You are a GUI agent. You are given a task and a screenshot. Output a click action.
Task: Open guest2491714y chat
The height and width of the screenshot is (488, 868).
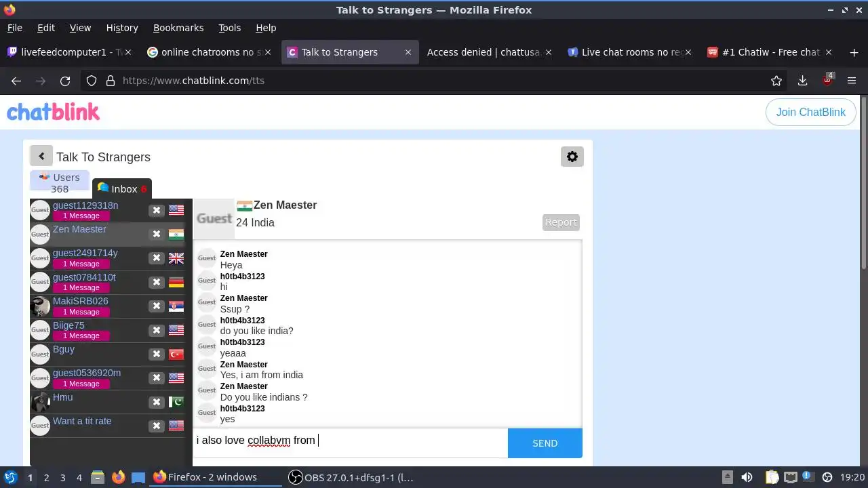pos(85,253)
